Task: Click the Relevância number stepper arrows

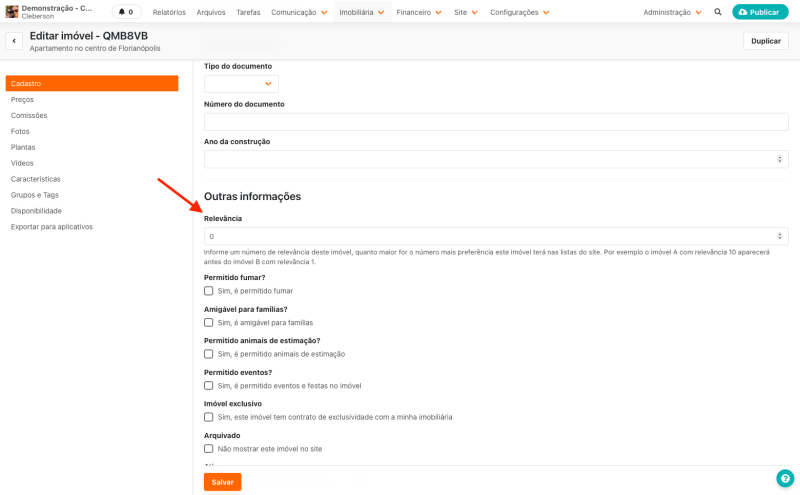Action: pyautogui.click(x=779, y=236)
